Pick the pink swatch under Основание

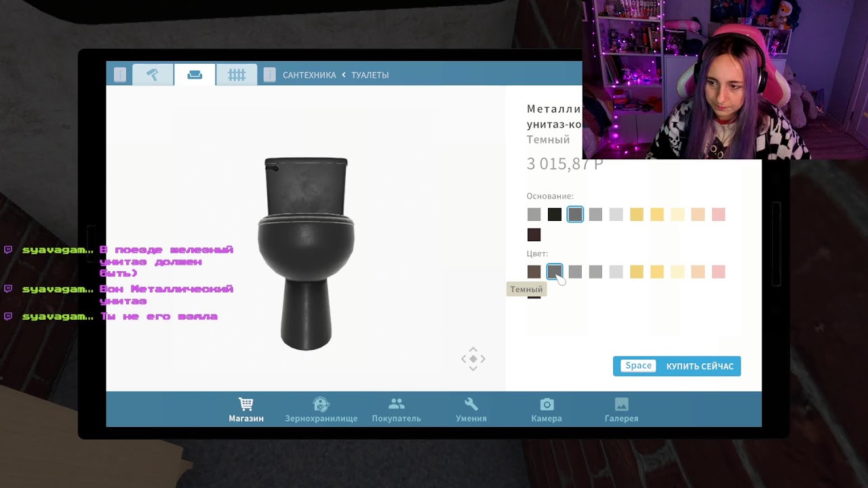point(718,215)
